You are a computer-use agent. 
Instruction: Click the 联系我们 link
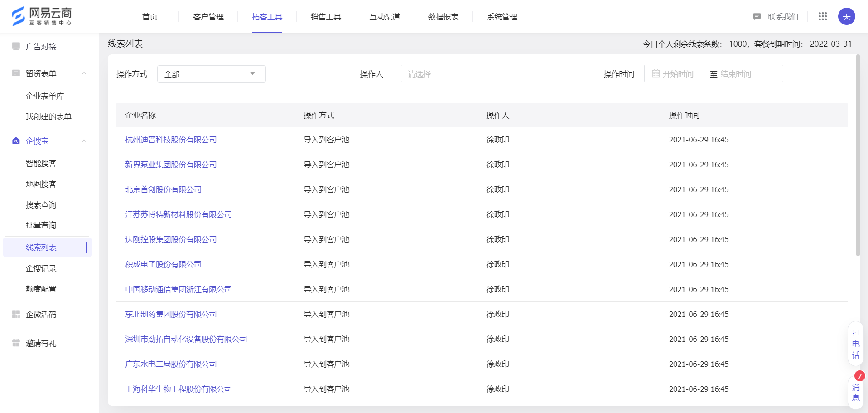coord(783,17)
